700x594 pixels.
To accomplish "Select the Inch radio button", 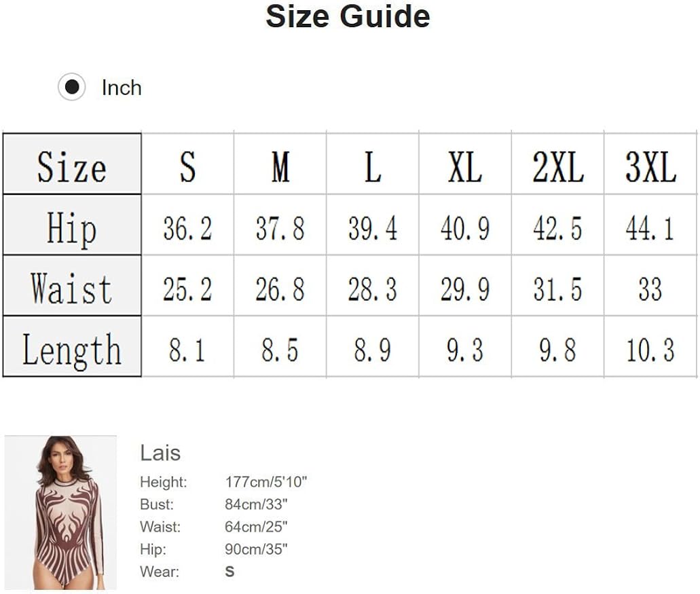I will (x=71, y=88).
